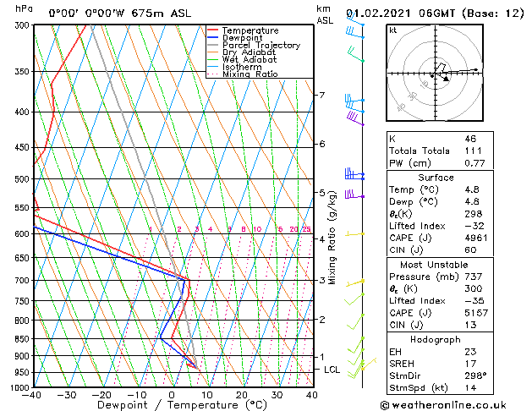Click the 700 hPa pressure axis label
This screenshot has width=532, height=411.
pyautogui.click(x=24, y=281)
